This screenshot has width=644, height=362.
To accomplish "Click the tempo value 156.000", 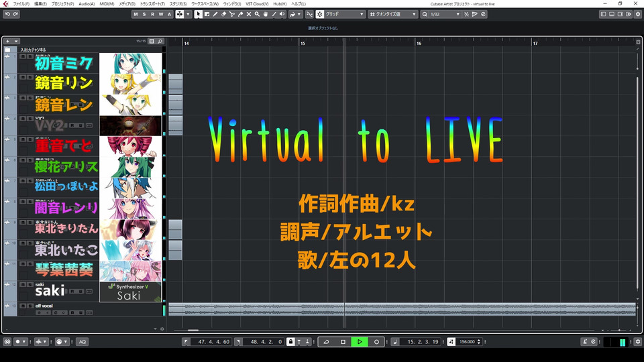I will pyautogui.click(x=467, y=341).
